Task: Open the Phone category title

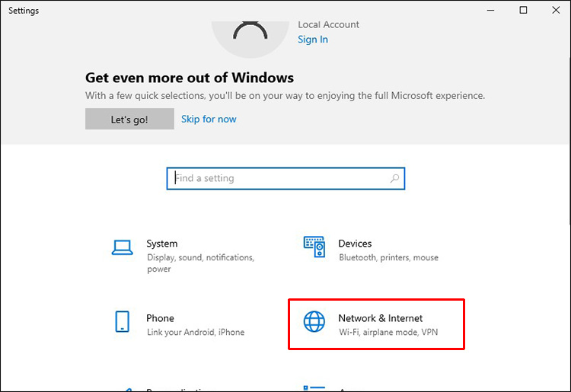Action: tap(161, 318)
